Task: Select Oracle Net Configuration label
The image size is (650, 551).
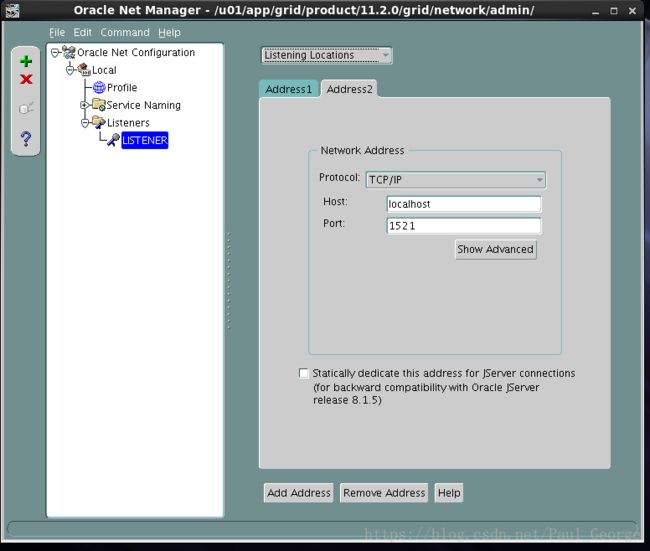Action: [x=136, y=53]
